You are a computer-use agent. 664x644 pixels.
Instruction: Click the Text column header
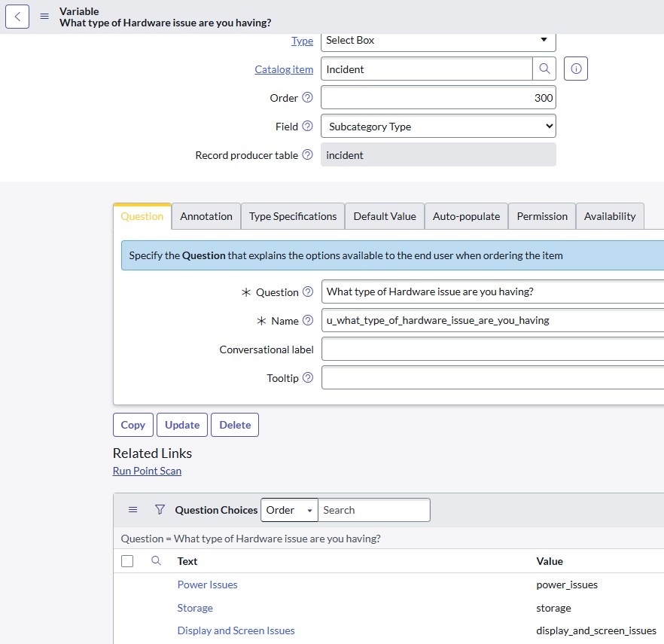pyautogui.click(x=187, y=561)
